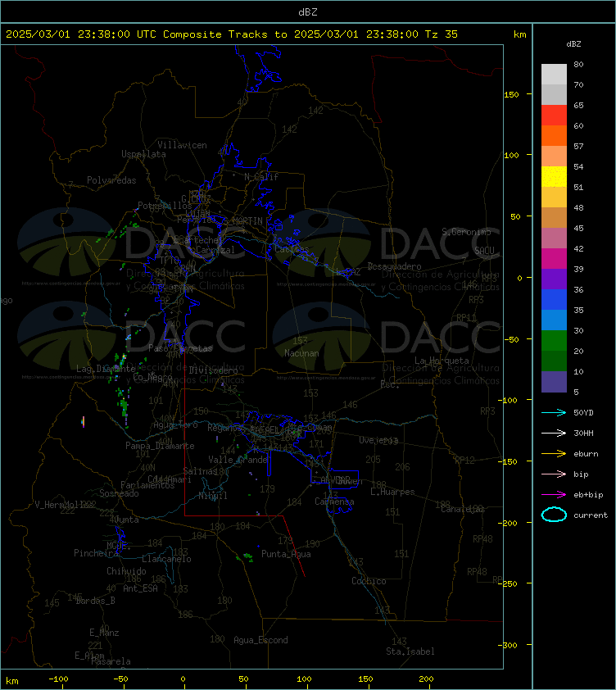Click the cyan 'current' ellipse legend icon
Viewport: 616px width, 690px height.
[x=554, y=515]
